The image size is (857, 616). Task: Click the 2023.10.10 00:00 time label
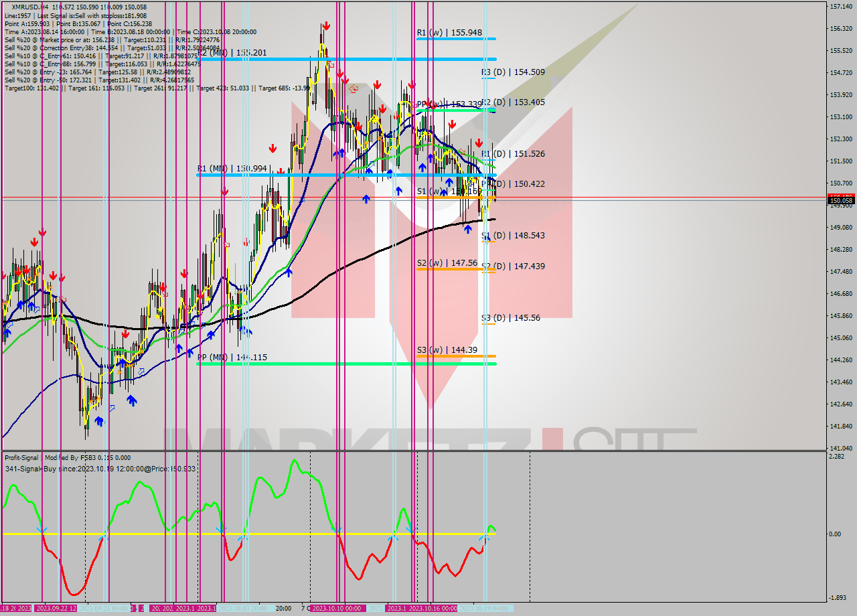click(337, 608)
